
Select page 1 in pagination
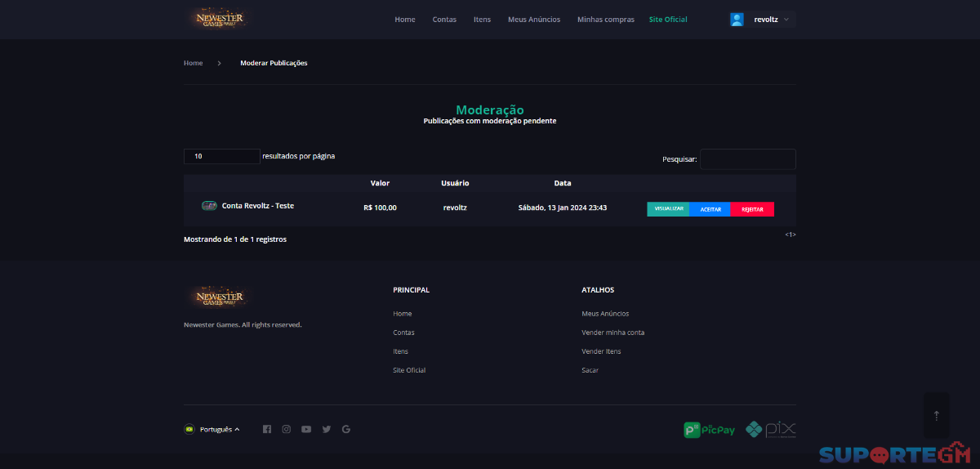tap(791, 234)
